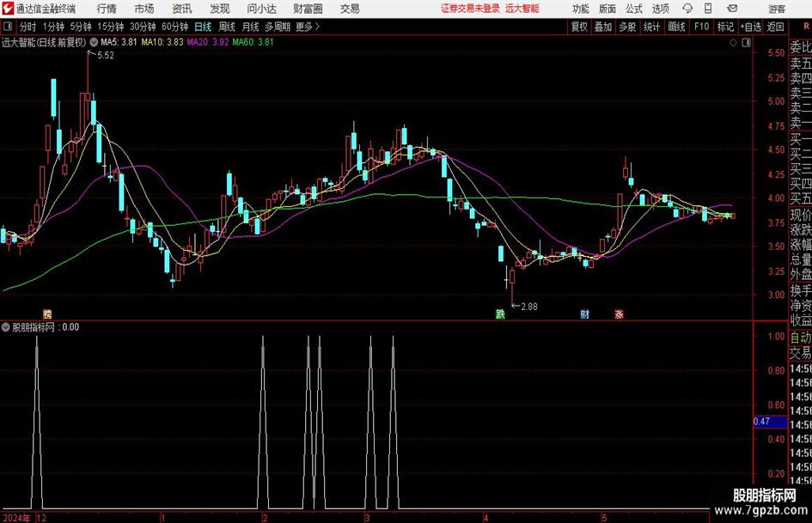Open the 多周期 multi-period view
The image size is (812, 523).
pyautogui.click(x=278, y=27)
